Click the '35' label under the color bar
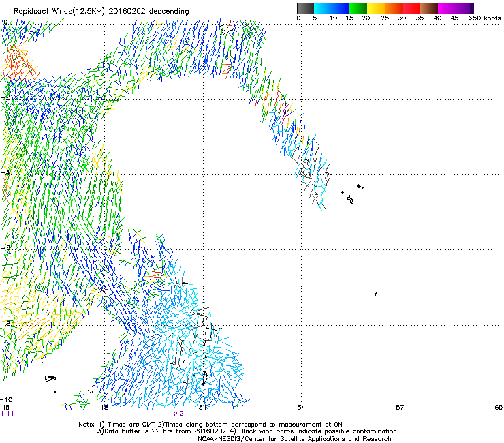This screenshot has height=443, width=504. 420,18
